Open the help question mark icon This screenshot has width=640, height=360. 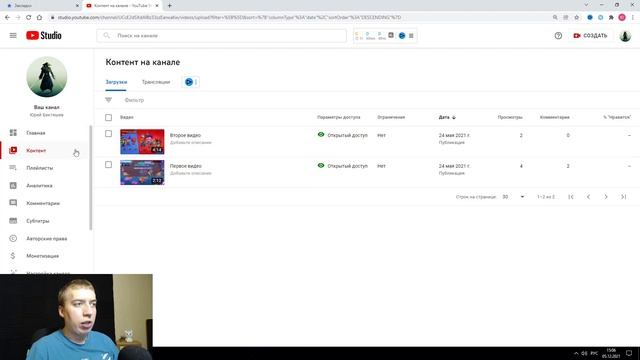pyautogui.click(x=558, y=36)
